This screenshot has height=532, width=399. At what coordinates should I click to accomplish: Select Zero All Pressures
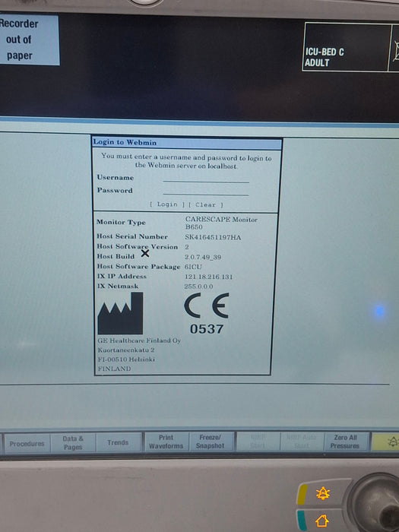point(345,442)
